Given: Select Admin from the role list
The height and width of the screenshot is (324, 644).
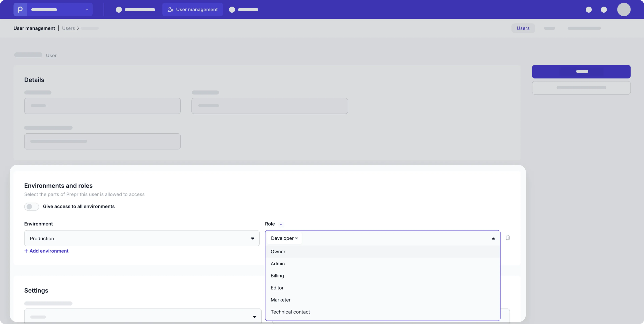Looking at the screenshot, I should click(x=278, y=264).
